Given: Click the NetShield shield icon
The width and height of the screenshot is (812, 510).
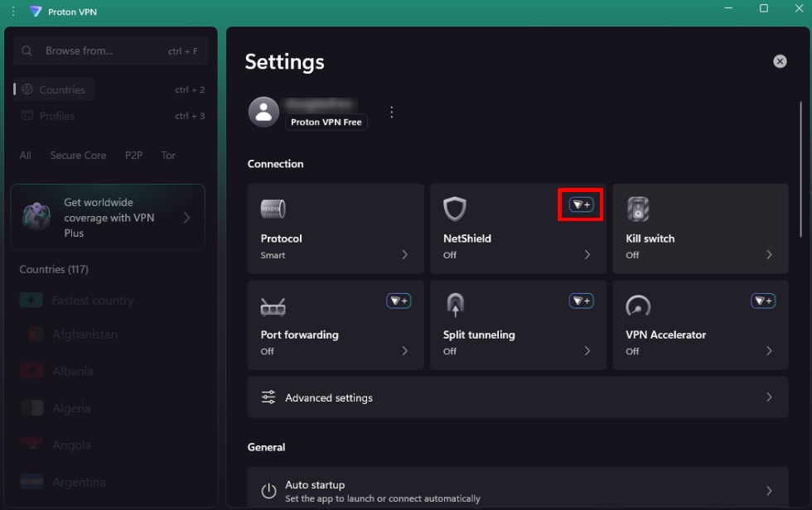Looking at the screenshot, I should coord(455,209).
